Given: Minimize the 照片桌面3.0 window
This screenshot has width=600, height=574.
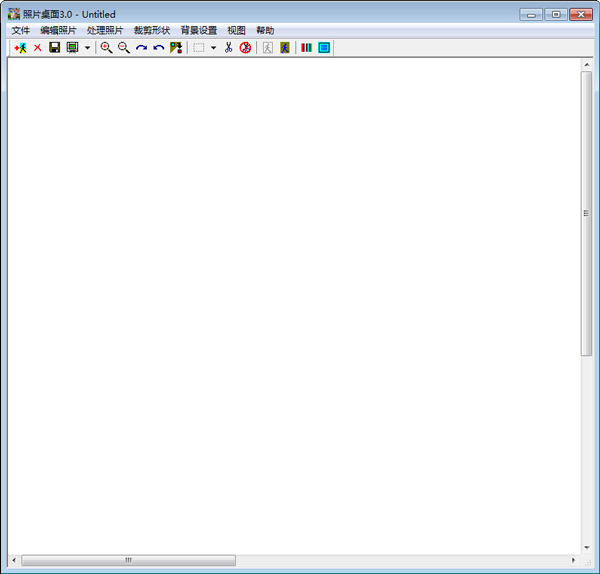Looking at the screenshot, I should point(531,15).
